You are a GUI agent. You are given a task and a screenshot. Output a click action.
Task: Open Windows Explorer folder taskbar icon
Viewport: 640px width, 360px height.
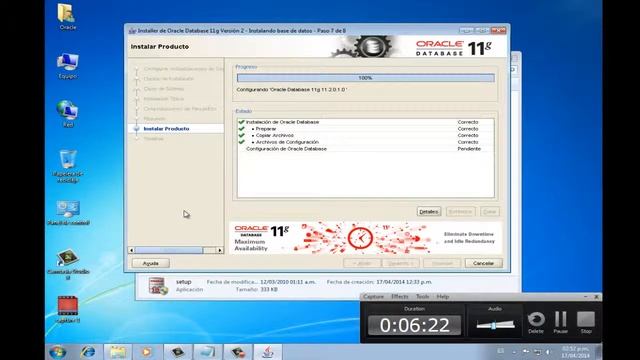118,352
